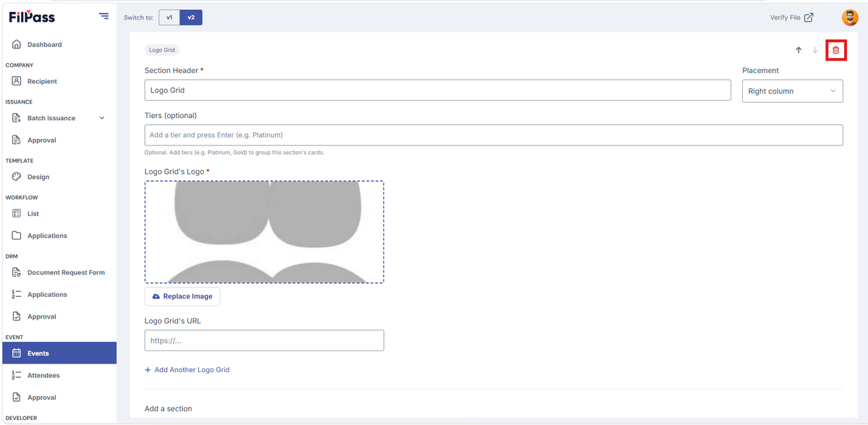Image resolution: width=868 pixels, height=425 pixels.
Task: Switch to version v2
Action: tap(191, 17)
